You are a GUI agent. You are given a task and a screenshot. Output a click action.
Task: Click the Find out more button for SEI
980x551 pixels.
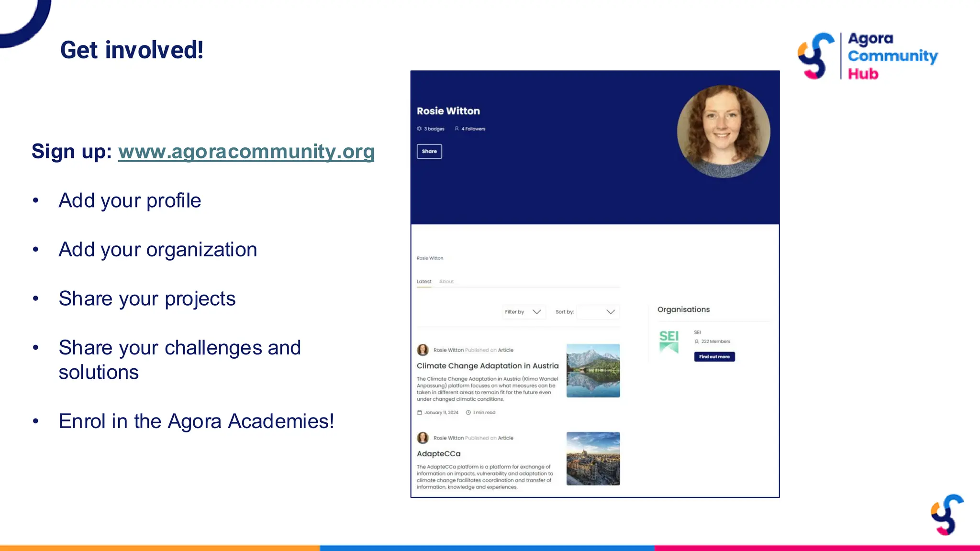pos(714,357)
